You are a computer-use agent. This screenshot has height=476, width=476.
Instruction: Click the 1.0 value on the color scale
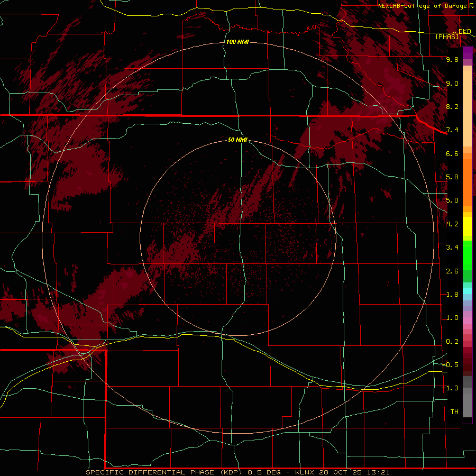tap(452, 318)
